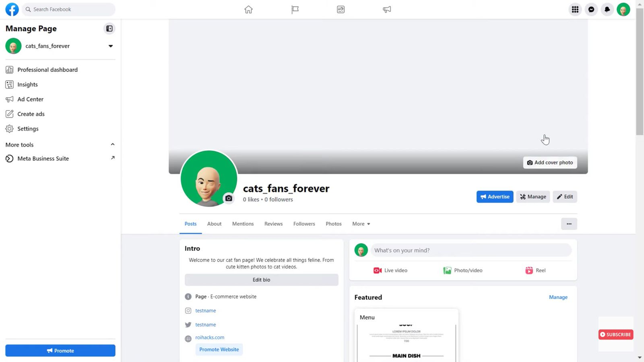
Task: Open the Messenger icon
Action: coord(591,9)
